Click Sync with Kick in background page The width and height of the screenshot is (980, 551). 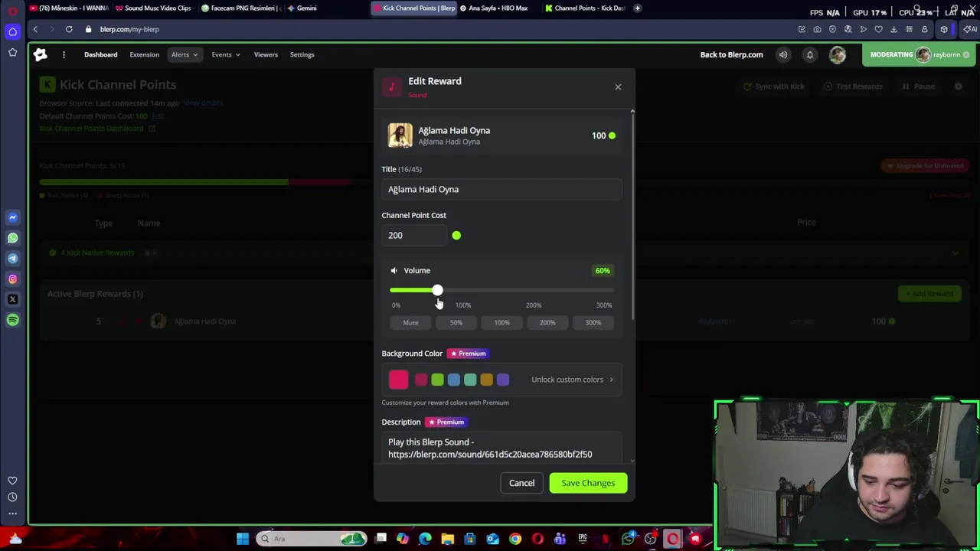775,86
